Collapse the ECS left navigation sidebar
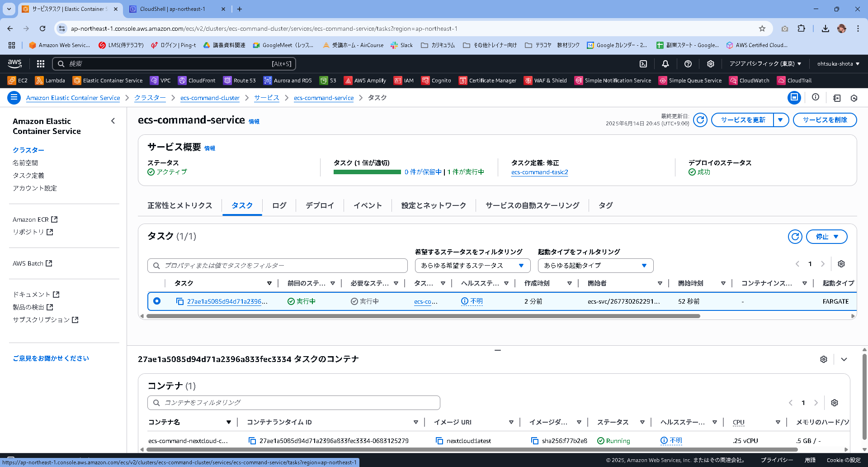The image size is (868, 467). click(113, 121)
